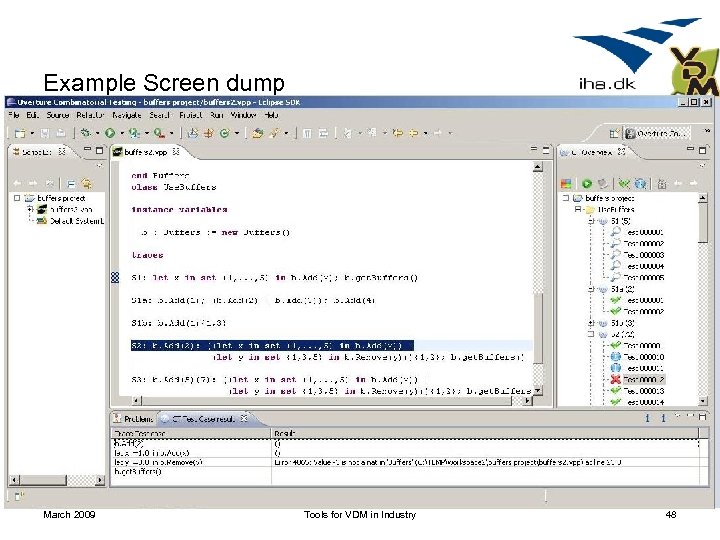Click the Back navigation arrow in main toolbar
720x540 pixels.
point(413,133)
